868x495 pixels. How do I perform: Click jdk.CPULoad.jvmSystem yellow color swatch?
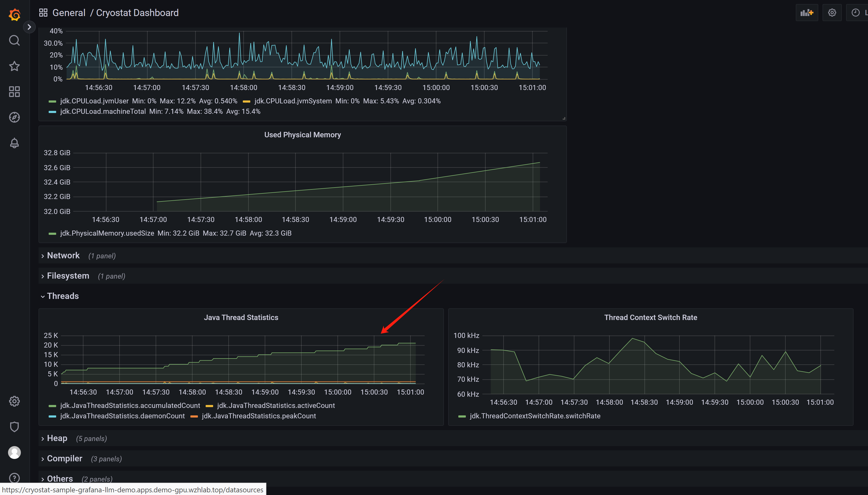pyautogui.click(x=246, y=101)
